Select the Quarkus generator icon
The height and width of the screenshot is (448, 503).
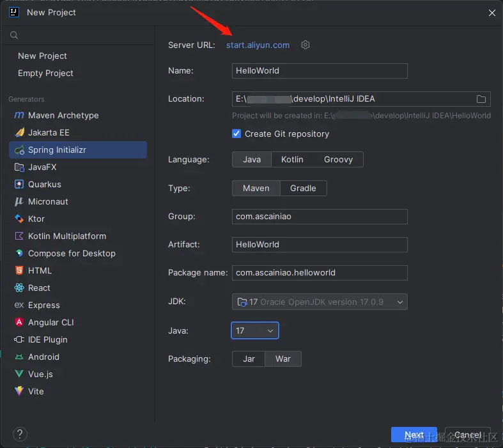[19, 185]
